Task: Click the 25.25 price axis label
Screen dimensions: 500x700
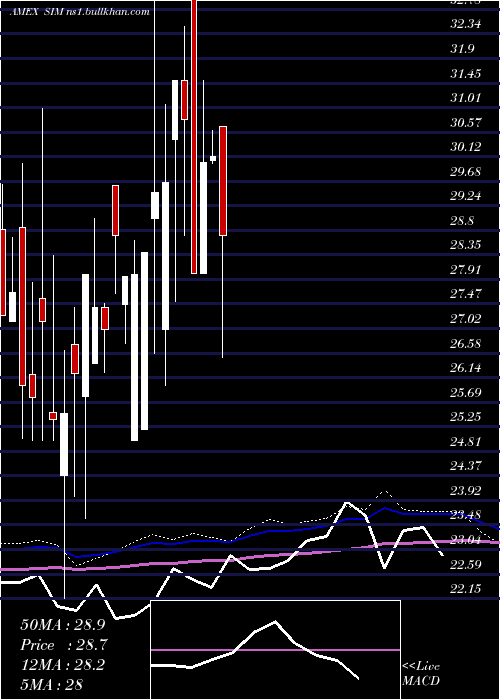Action: coord(466,417)
